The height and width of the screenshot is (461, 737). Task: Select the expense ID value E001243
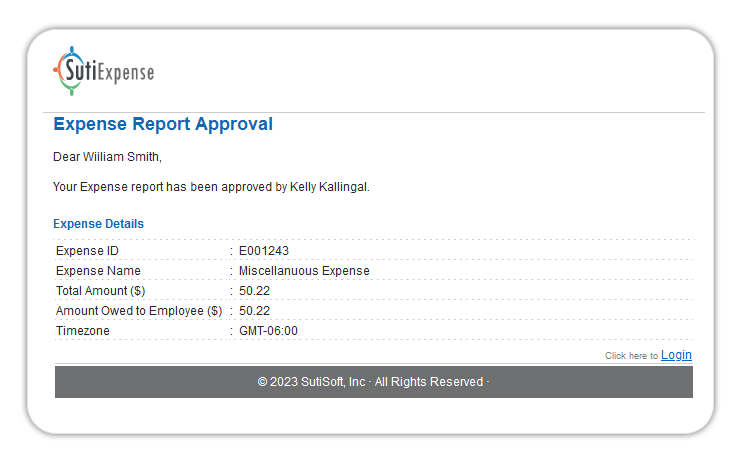[264, 251]
